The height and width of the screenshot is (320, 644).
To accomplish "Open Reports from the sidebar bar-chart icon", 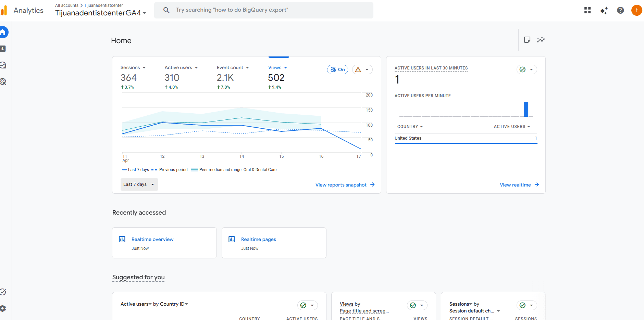I will click(3, 49).
